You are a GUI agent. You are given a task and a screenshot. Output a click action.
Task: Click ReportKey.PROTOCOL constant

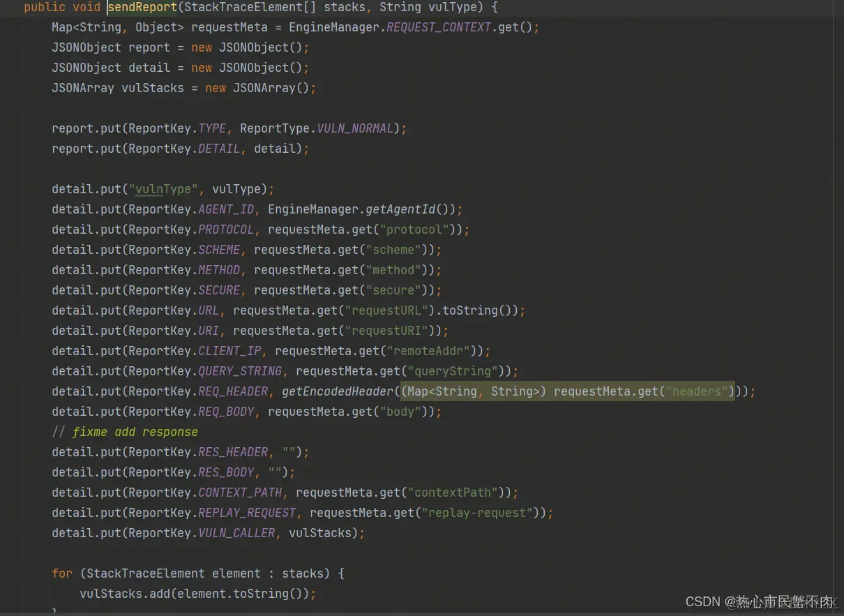point(191,230)
